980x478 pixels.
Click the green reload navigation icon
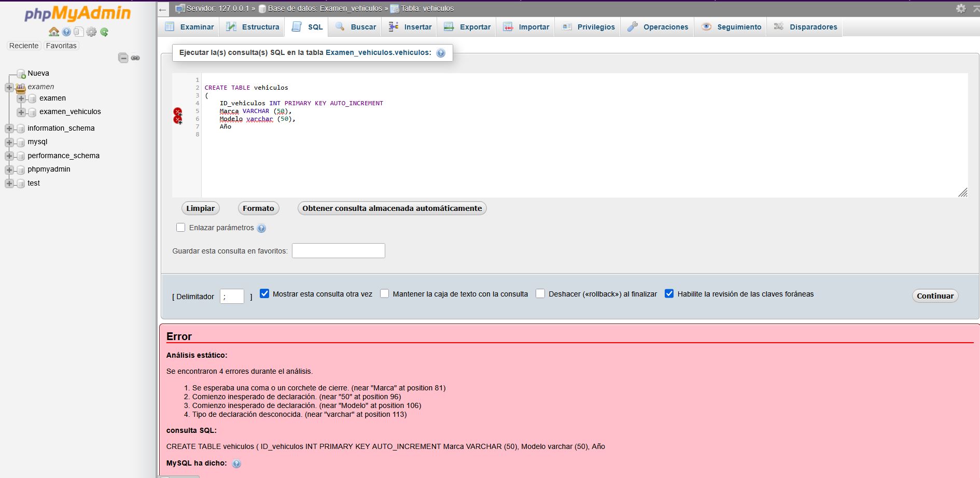tap(104, 32)
